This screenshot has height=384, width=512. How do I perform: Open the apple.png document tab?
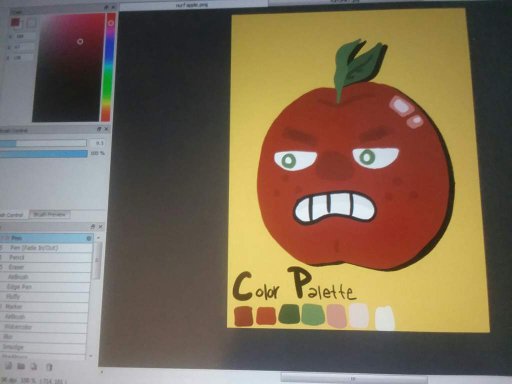pyautogui.click(x=193, y=5)
